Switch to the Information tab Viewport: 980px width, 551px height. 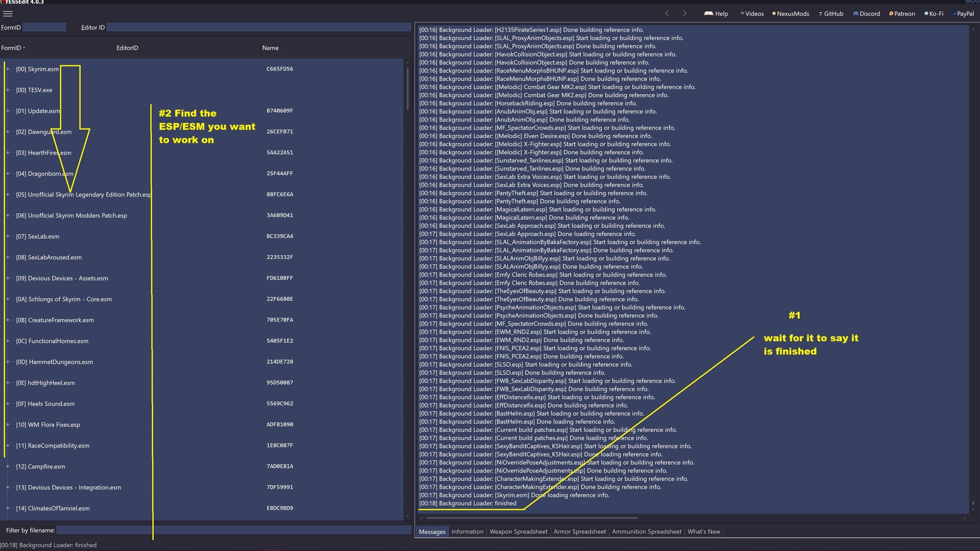(467, 532)
